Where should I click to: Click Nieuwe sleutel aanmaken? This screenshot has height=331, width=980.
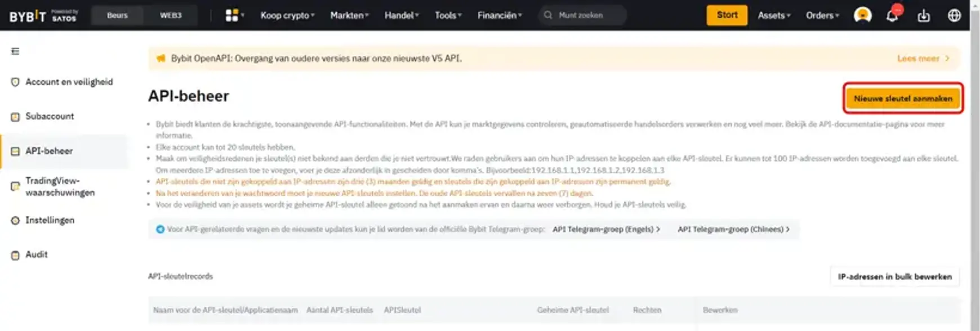click(x=902, y=97)
